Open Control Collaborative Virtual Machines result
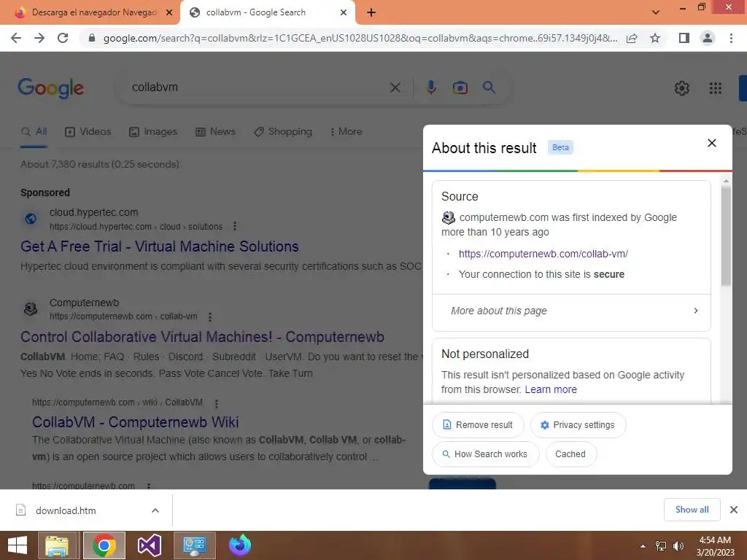This screenshot has height=560, width=747. pos(202,337)
